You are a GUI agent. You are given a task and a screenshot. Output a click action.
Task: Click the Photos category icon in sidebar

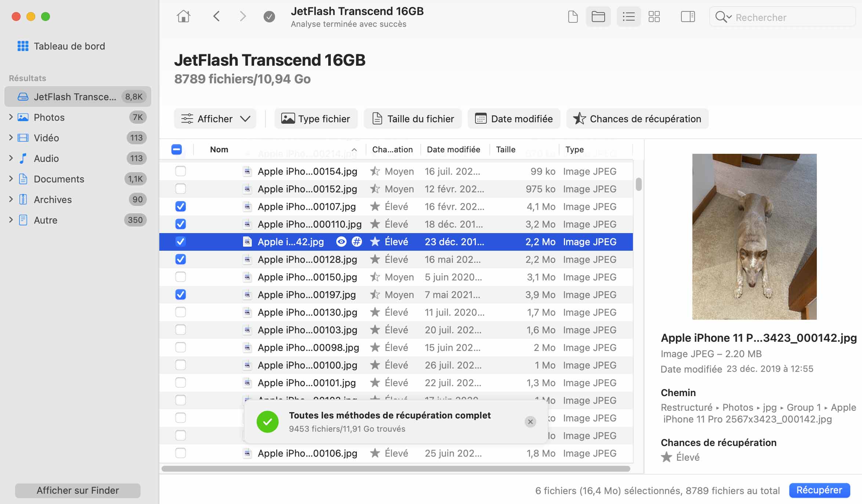pyautogui.click(x=23, y=117)
